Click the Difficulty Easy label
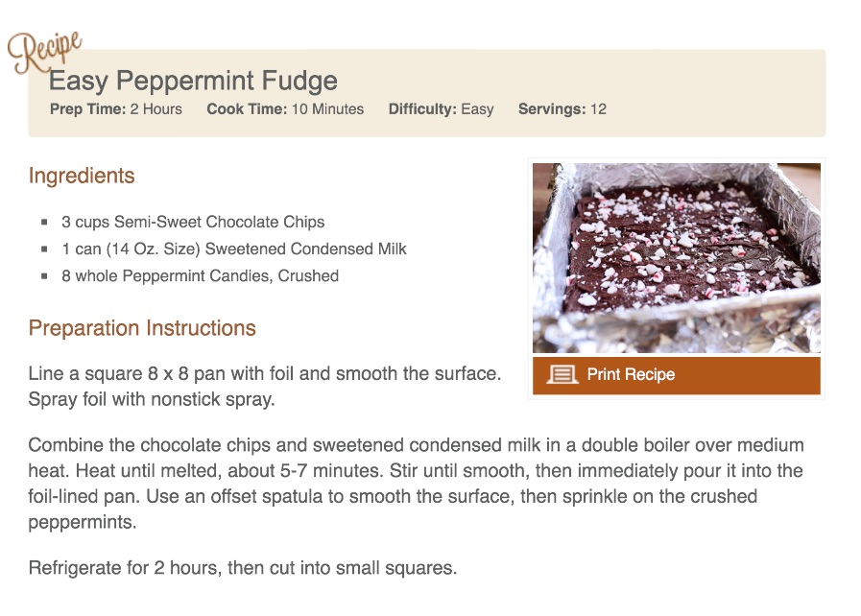861x616 pixels. click(x=441, y=109)
